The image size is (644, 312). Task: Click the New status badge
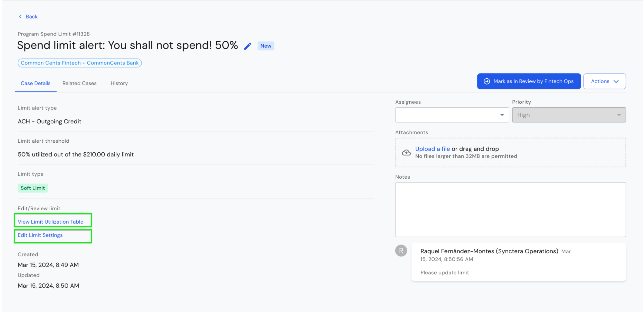(x=266, y=46)
